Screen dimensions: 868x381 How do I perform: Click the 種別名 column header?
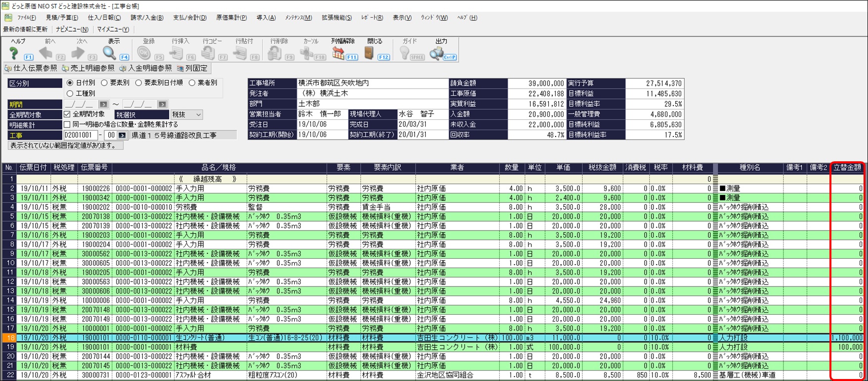(750, 168)
